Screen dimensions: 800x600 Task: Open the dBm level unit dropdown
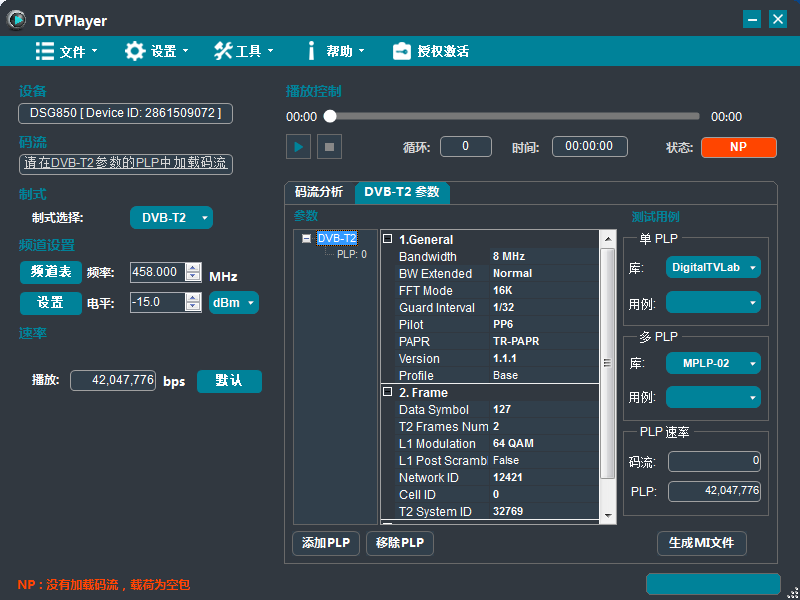pos(233,302)
